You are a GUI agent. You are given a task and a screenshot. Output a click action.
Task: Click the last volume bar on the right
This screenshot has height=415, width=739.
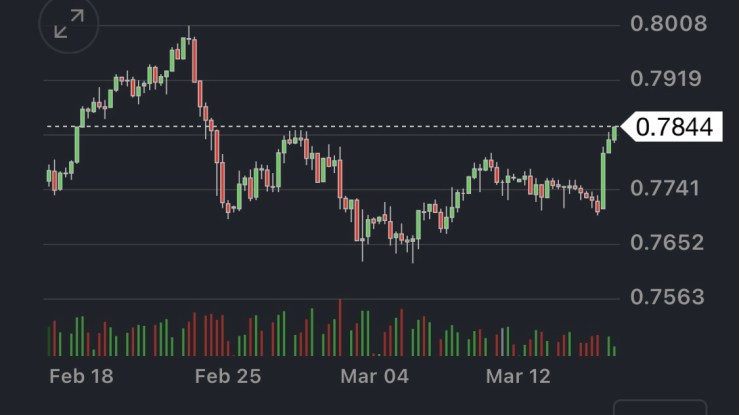point(613,350)
